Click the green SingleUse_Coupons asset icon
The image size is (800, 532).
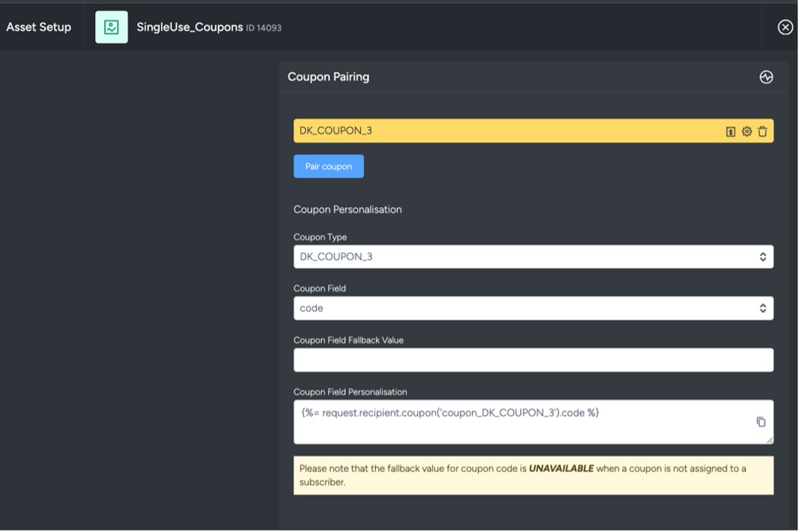point(111,27)
